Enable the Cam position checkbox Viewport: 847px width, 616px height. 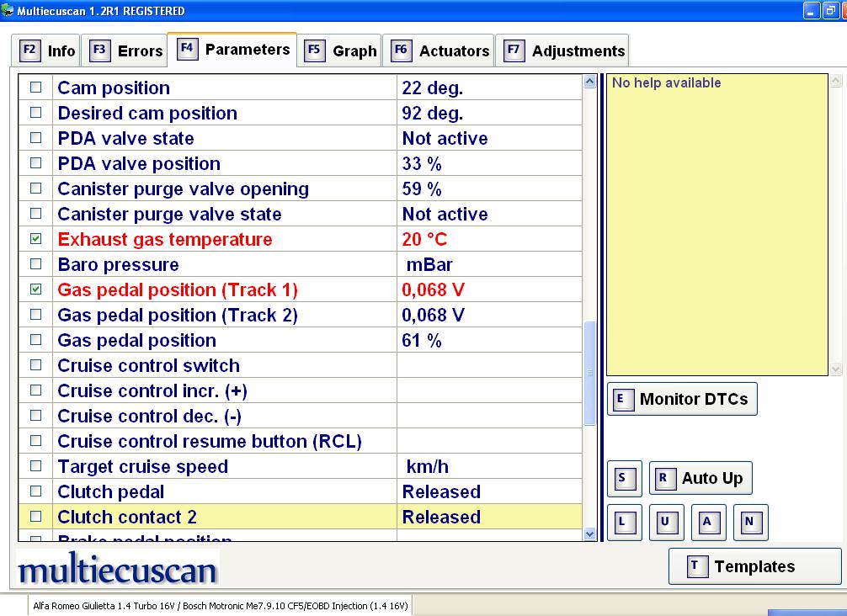pyautogui.click(x=35, y=88)
